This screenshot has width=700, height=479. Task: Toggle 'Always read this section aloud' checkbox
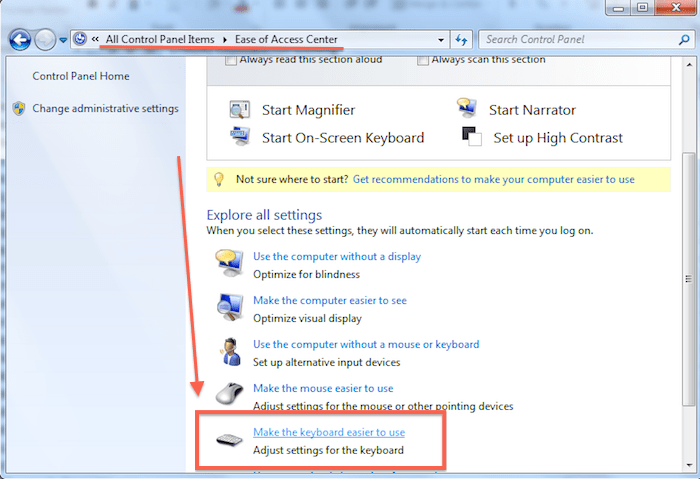click(232, 60)
